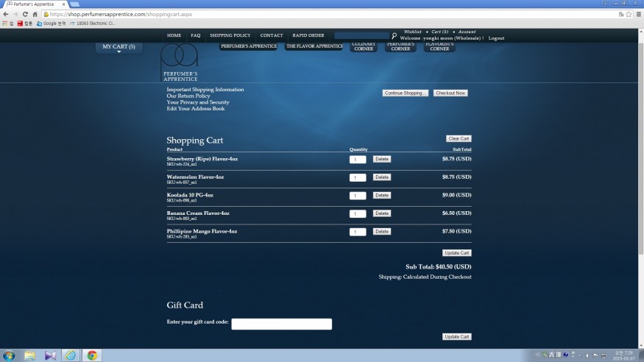Screen dimensions: 644x362
Task: Click the Clear Cart button
Action: (459, 139)
